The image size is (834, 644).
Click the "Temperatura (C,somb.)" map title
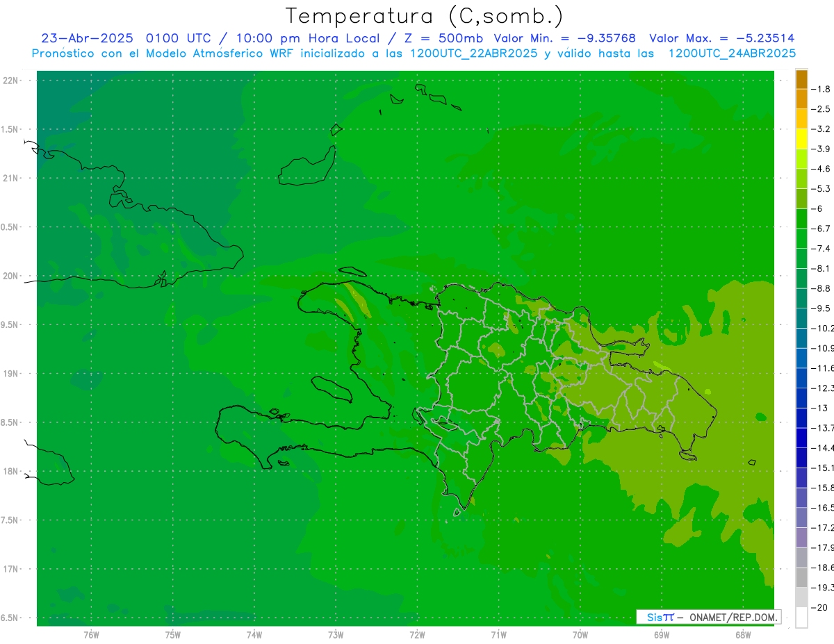pyautogui.click(x=424, y=16)
